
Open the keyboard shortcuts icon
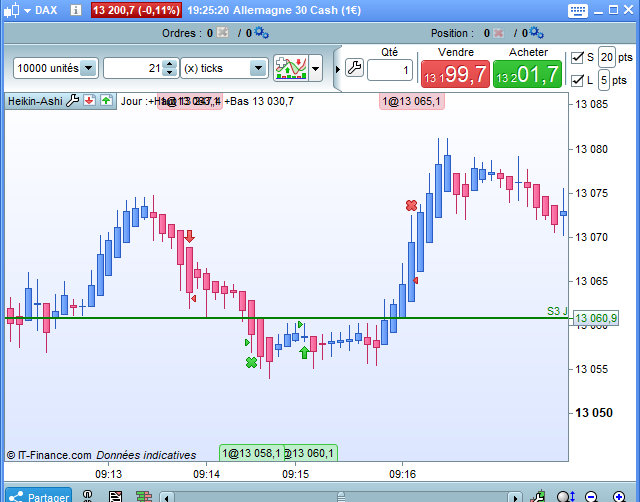(x=578, y=11)
